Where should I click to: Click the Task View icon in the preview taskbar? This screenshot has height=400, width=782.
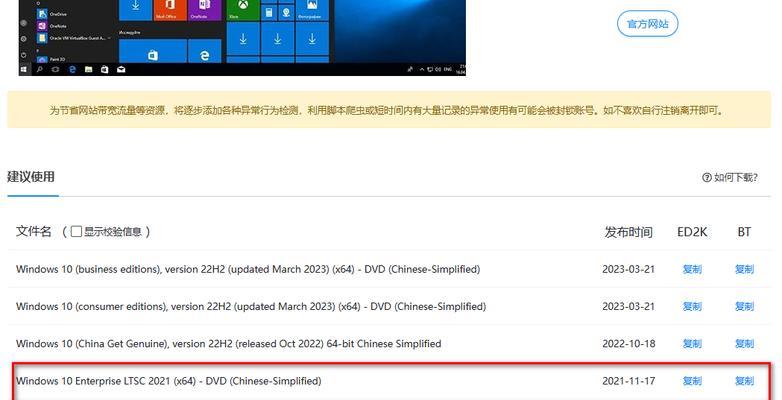pyautogui.click(x=55, y=69)
